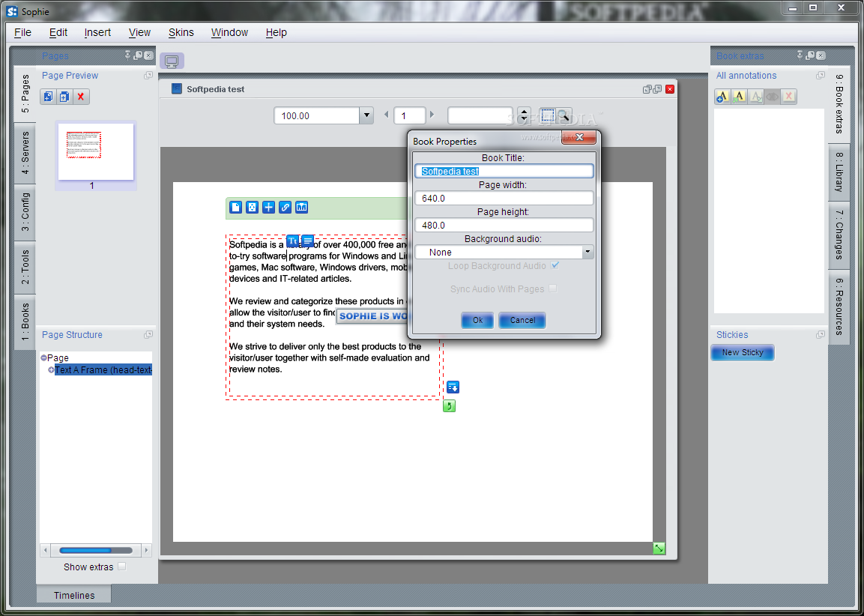The image size is (864, 616).
Task: Click the Page width 640.0 field
Action: (504, 198)
